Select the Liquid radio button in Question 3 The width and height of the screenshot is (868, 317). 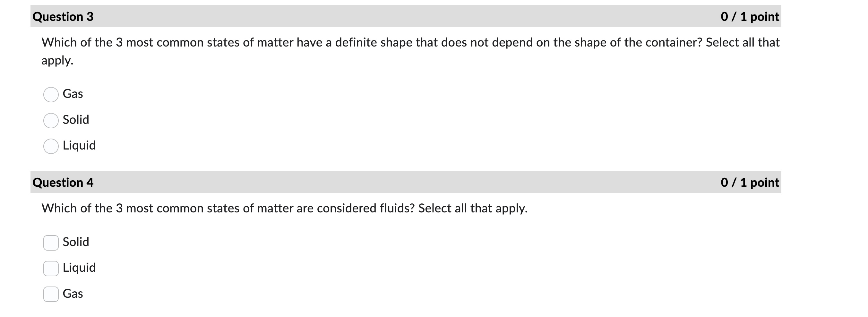click(51, 146)
